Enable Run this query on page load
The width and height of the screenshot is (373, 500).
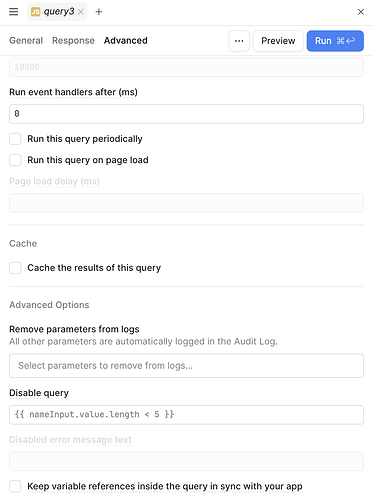[15, 160]
